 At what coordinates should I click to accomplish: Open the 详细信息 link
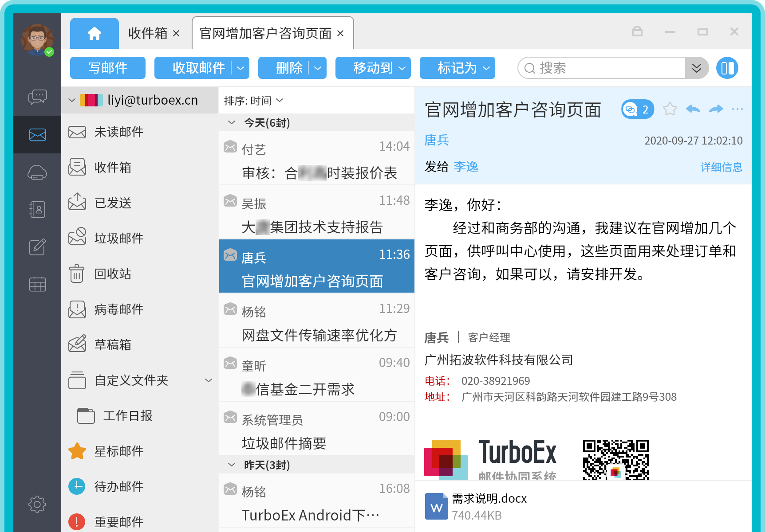click(x=721, y=167)
